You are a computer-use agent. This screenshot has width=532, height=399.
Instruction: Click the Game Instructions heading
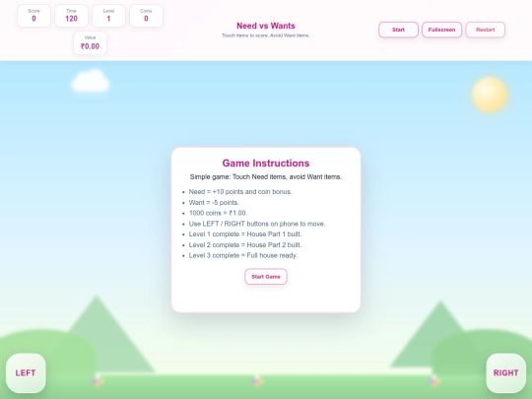pos(266,164)
